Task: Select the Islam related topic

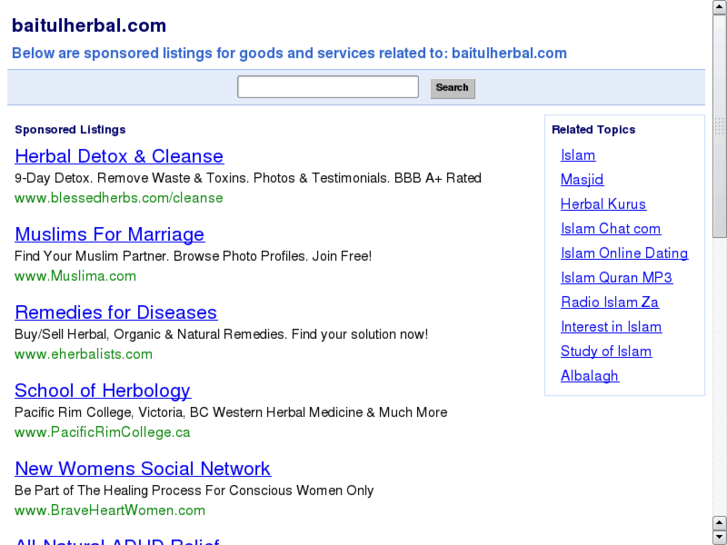Action: [x=578, y=155]
